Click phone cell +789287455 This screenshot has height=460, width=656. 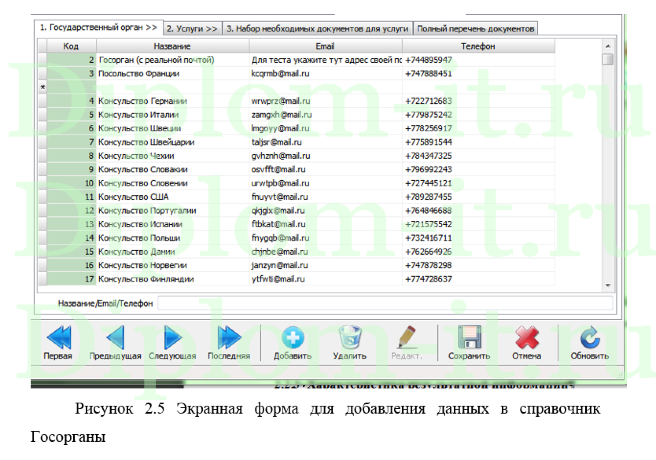coord(479,197)
